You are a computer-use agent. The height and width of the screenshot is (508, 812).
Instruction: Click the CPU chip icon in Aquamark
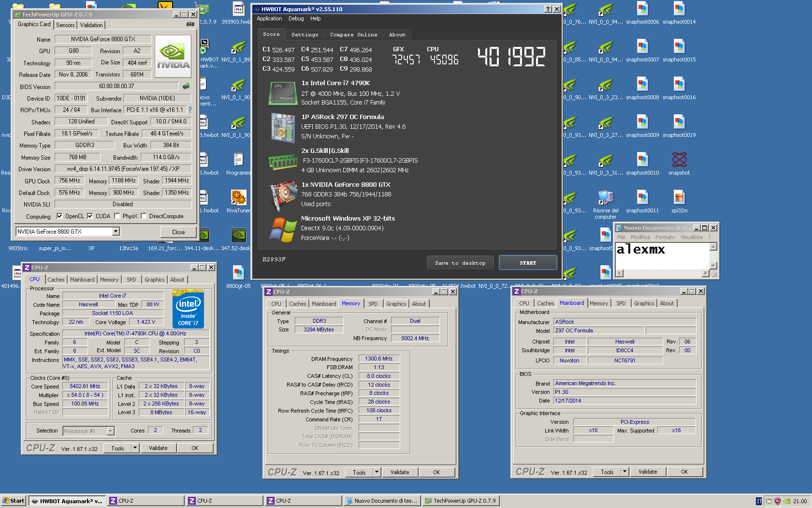283,93
